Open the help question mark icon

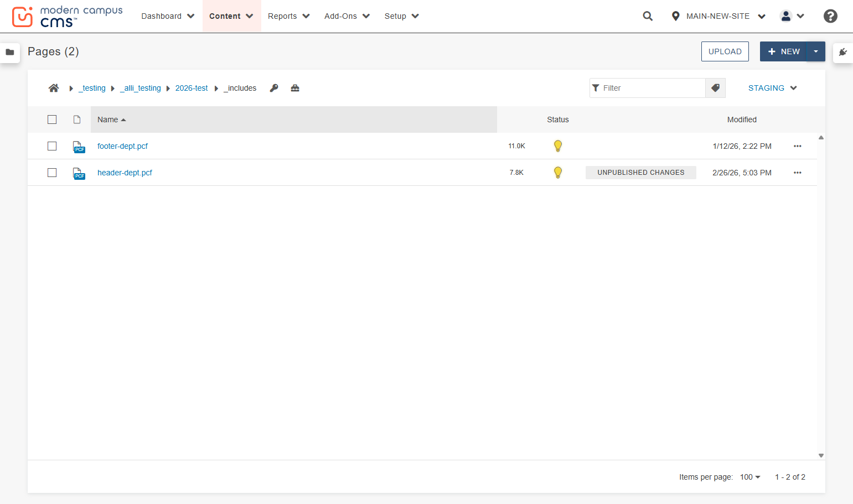[x=830, y=16]
